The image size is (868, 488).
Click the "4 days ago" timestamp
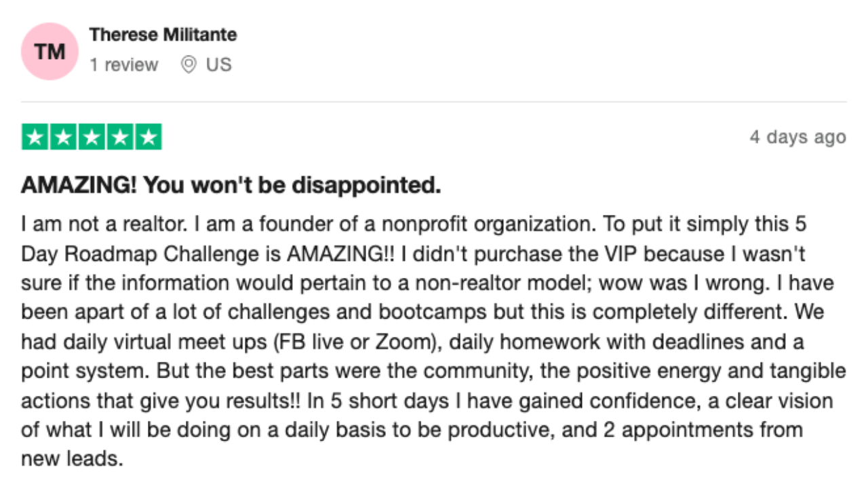(x=797, y=137)
